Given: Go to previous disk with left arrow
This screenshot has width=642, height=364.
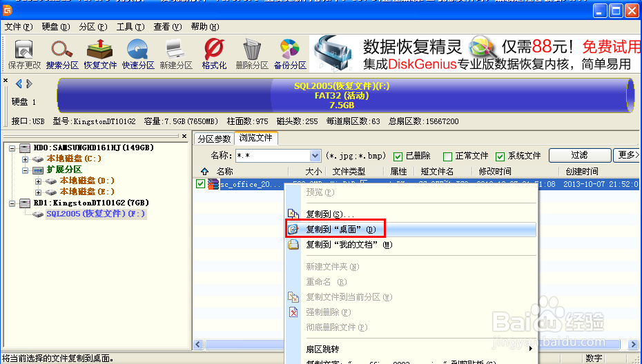Looking at the screenshot, I should 19,84.
